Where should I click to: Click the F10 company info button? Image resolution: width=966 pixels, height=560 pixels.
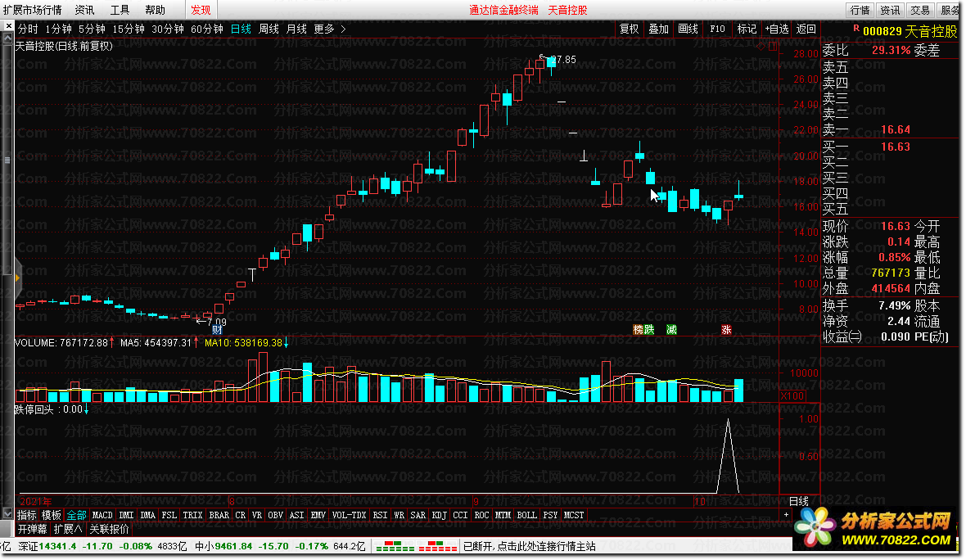tap(718, 29)
